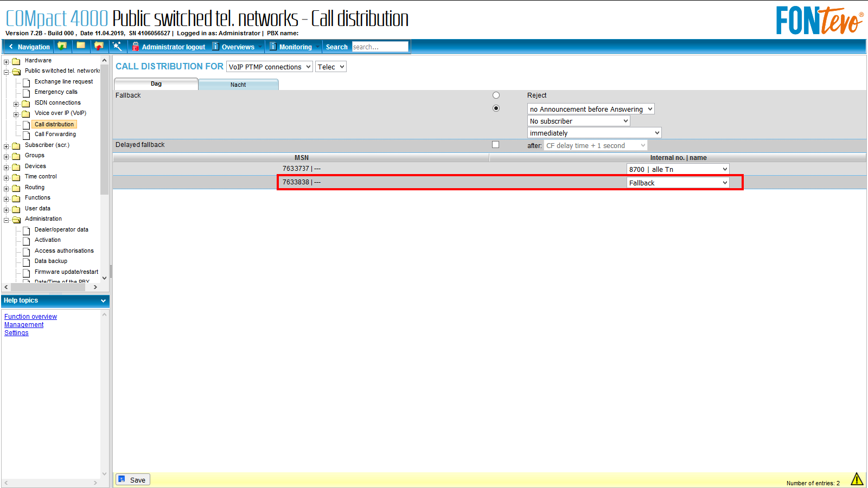Click the Emergency calls page icon

tap(26, 93)
